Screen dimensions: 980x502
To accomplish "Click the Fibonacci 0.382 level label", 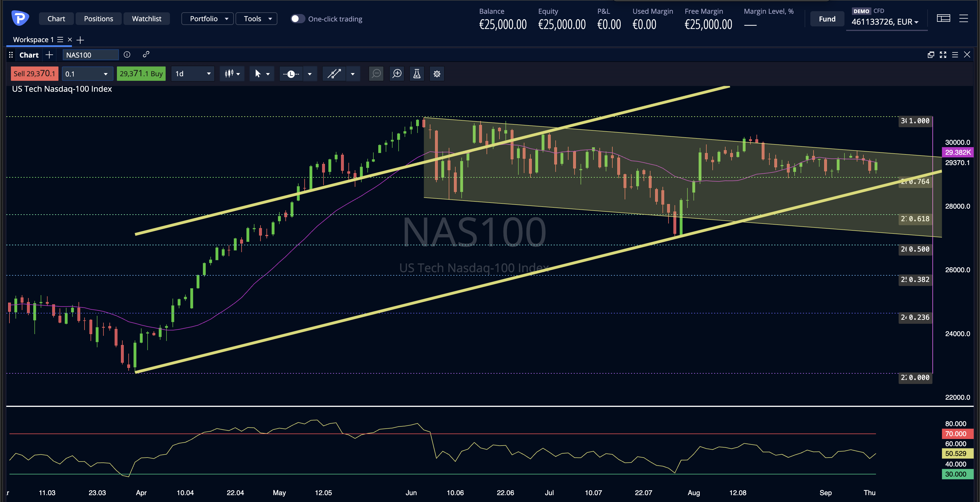I will 915,280.
